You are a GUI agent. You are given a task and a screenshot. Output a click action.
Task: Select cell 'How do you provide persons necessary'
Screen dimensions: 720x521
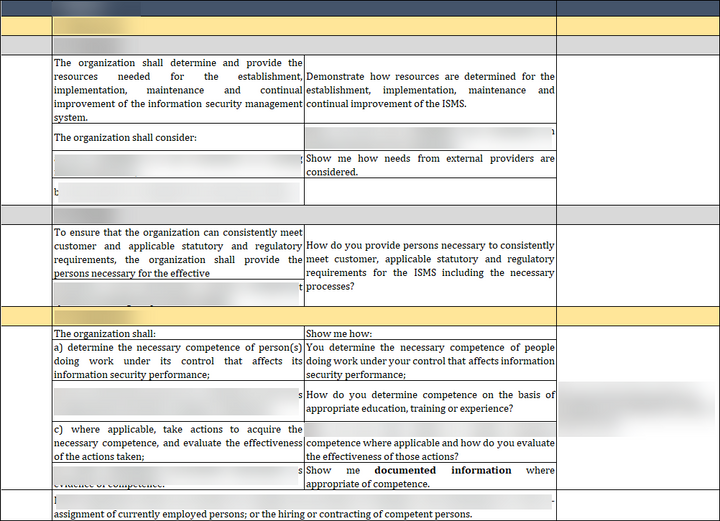(x=430, y=265)
